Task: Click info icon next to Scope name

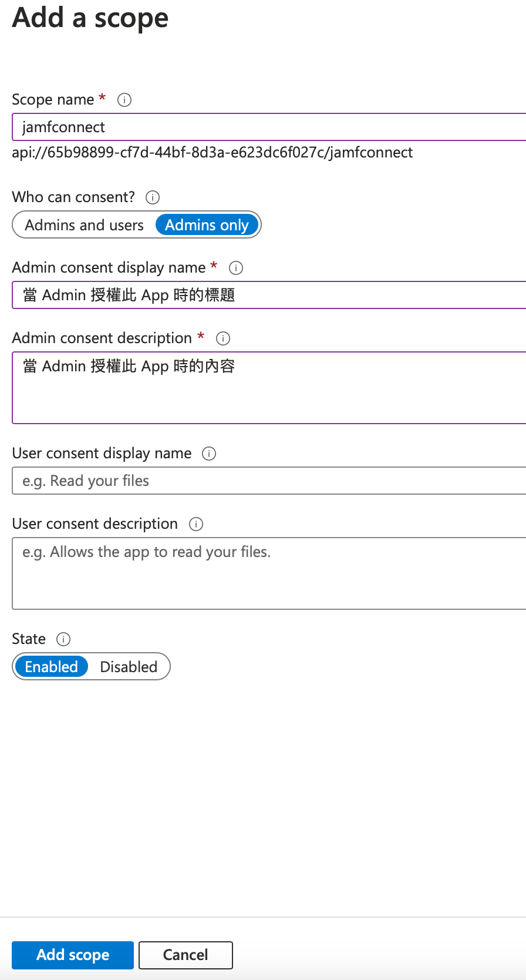Action: coord(124,100)
